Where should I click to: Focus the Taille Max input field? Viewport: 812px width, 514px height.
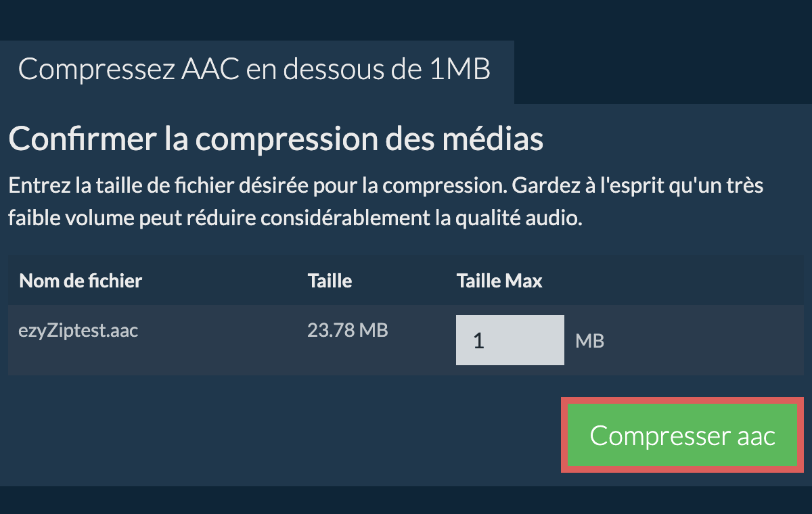tap(510, 340)
